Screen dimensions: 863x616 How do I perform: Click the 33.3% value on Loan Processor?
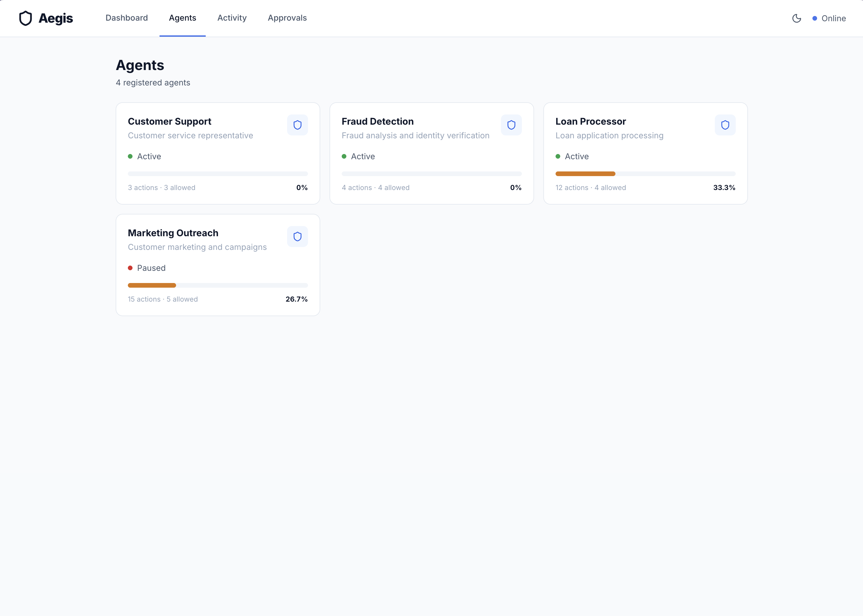[x=724, y=187]
